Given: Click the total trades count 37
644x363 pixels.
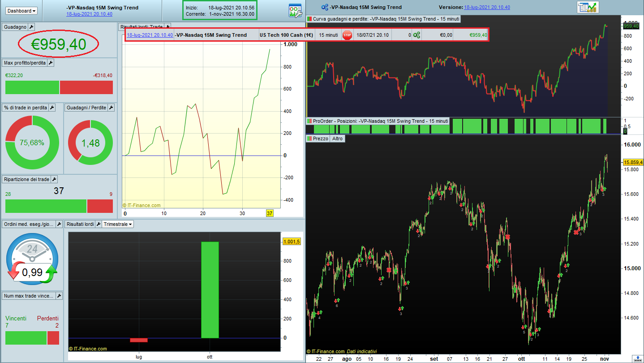Looking at the screenshot, I should pyautogui.click(x=59, y=191).
